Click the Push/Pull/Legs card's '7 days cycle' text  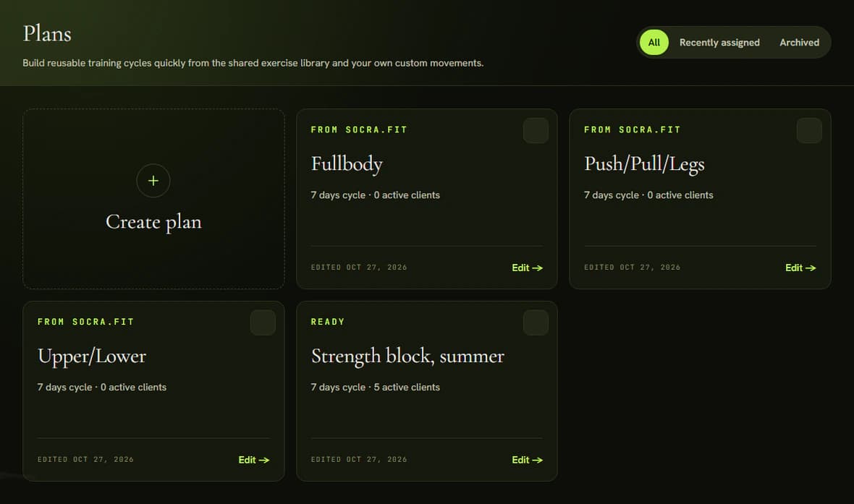coord(611,195)
